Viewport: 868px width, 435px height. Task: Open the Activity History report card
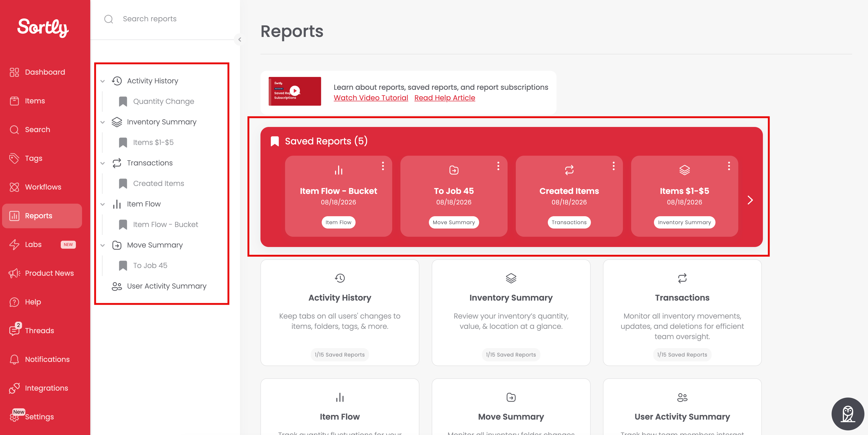[340, 313]
